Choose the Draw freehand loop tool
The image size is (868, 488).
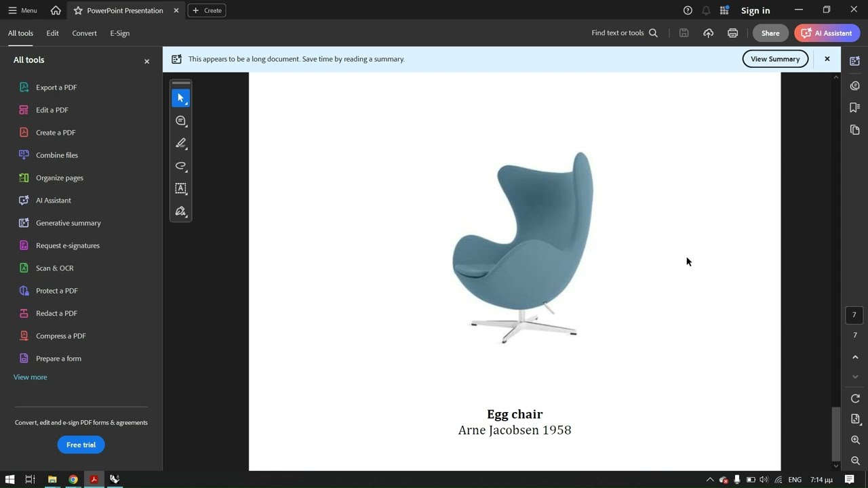pos(180,166)
